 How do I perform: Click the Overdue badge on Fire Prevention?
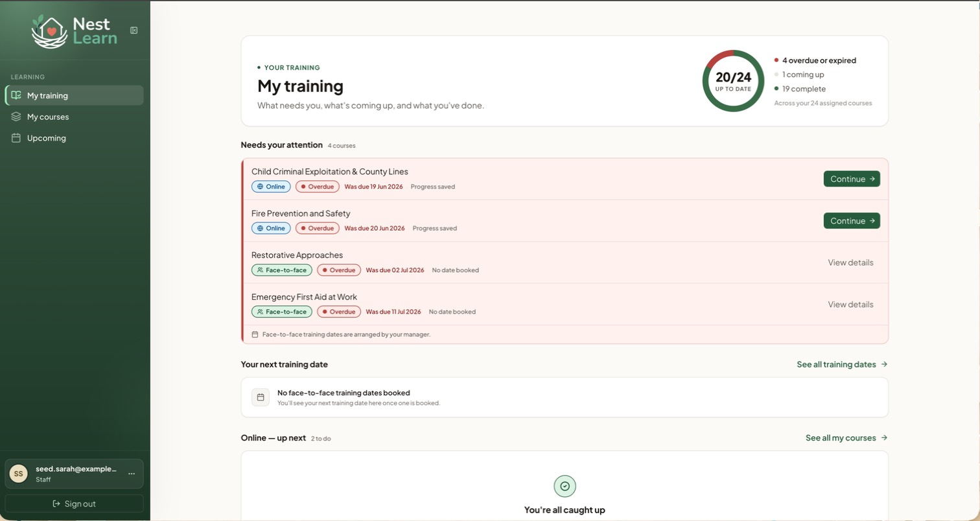point(318,228)
